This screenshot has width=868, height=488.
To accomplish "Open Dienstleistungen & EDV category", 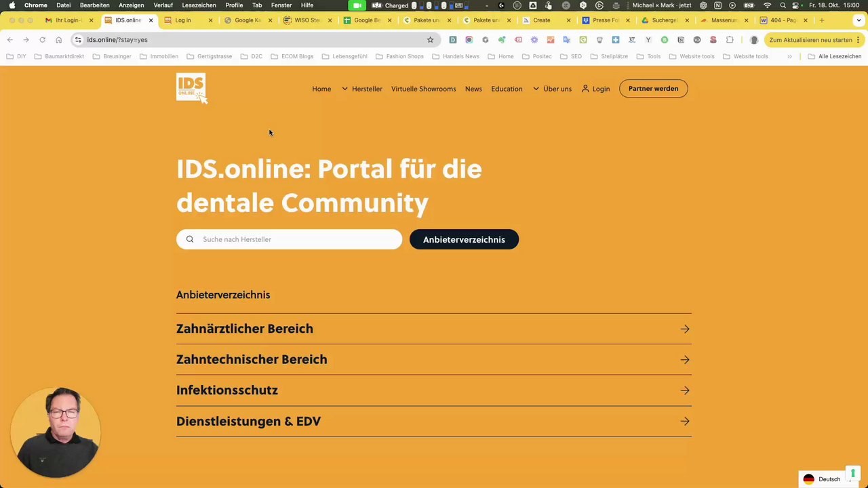I will coord(433,422).
